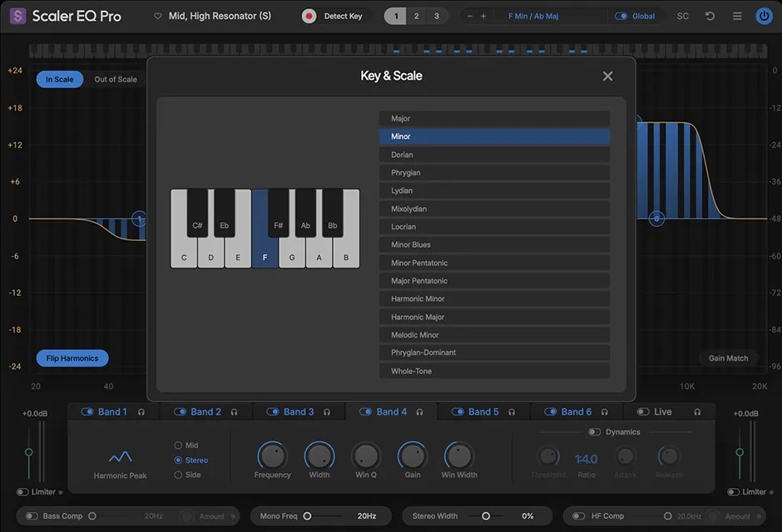Image resolution: width=782 pixels, height=532 pixels.
Task: Click the Stereo Width slider handle
Action: point(486,516)
